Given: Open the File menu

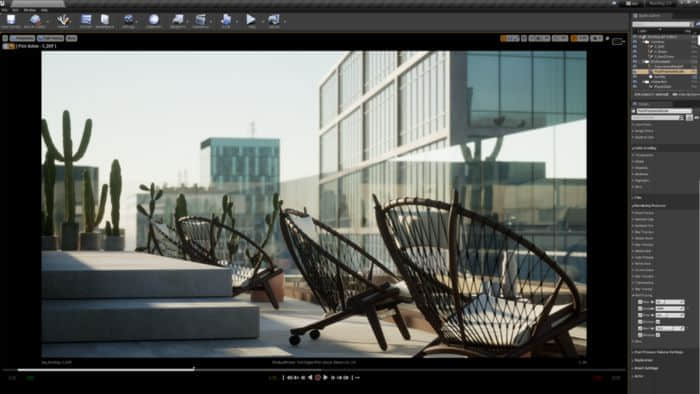Looking at the screenshot, I should [4, 9].
